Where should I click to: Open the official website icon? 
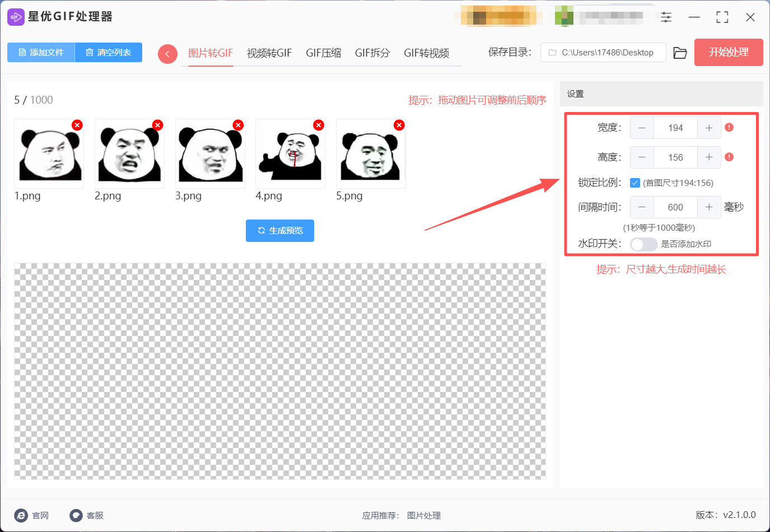click(x=21, y=515)
